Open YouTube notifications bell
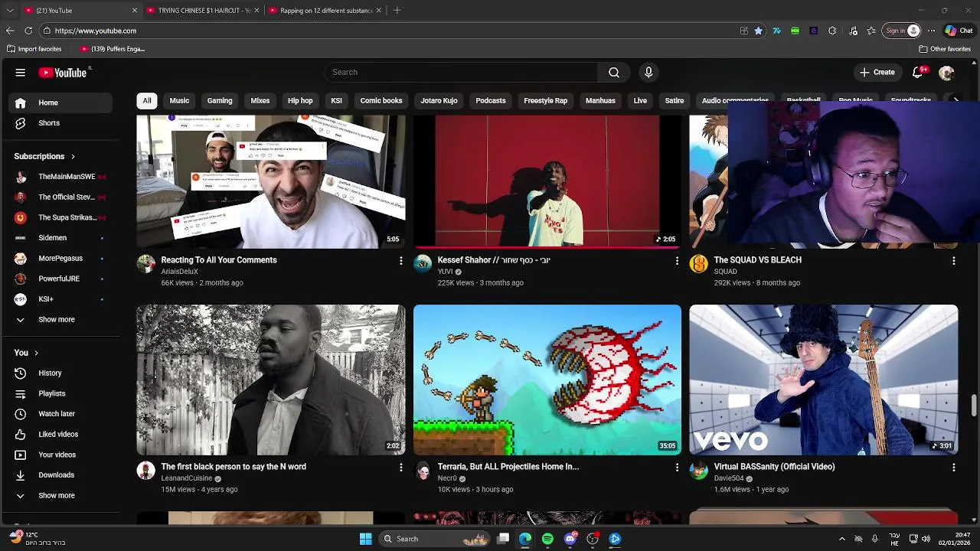The image size is (980, 551). (918, 72)
